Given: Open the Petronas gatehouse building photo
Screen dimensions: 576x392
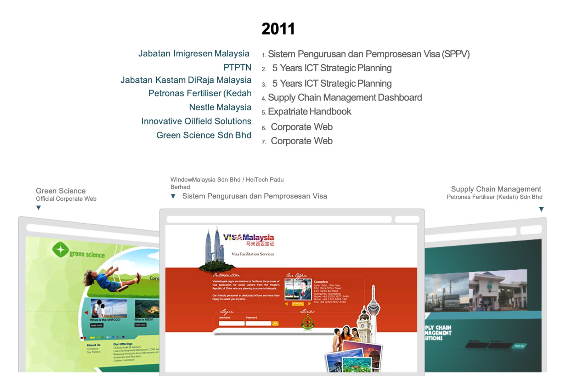Looking at the screenshot, I should coord(498,290).
